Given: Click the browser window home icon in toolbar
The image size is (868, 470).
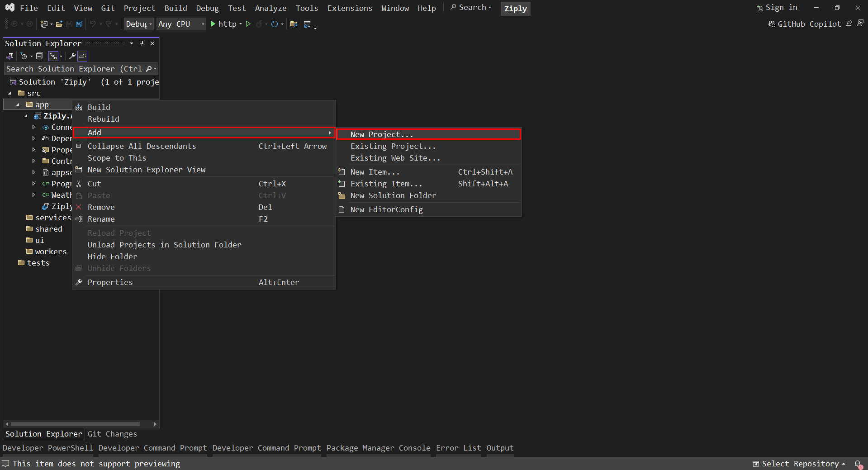Looking at the screenshot, I should [x=307, y=24].
